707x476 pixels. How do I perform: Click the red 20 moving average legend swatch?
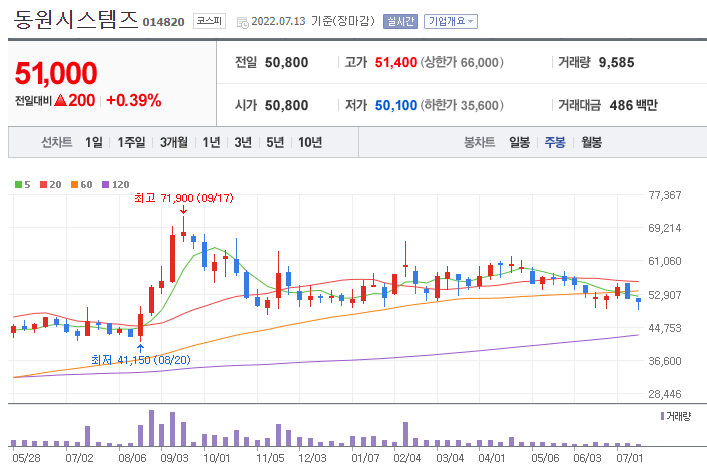[43, 184]
